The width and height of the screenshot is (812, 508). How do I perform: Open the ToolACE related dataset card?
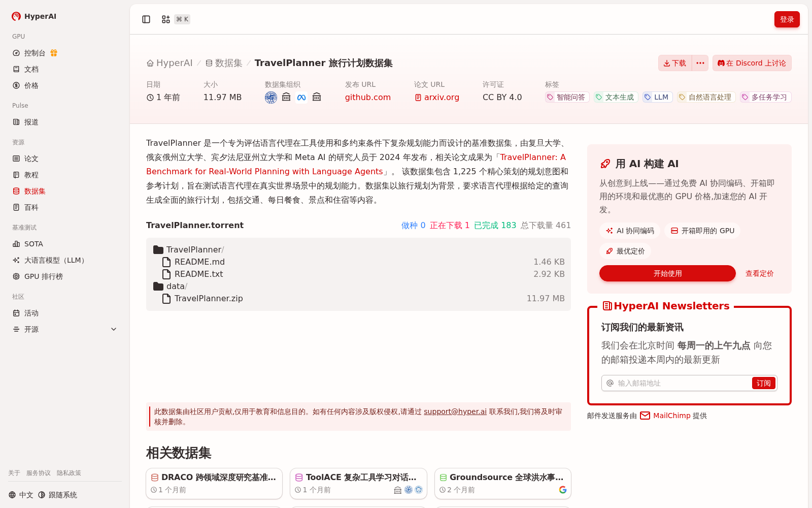pyautogui.click(x=358, y=484)
